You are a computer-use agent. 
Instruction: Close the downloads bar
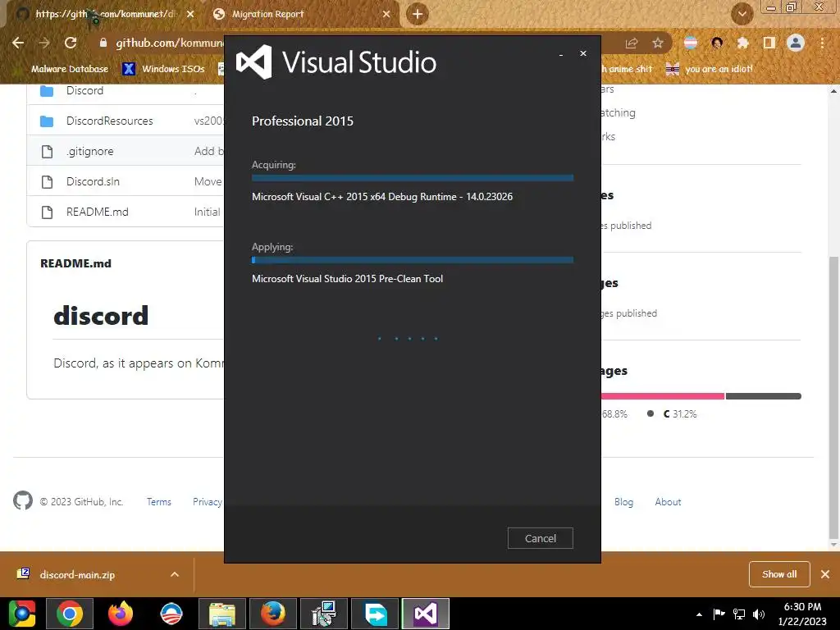[825, 574]
